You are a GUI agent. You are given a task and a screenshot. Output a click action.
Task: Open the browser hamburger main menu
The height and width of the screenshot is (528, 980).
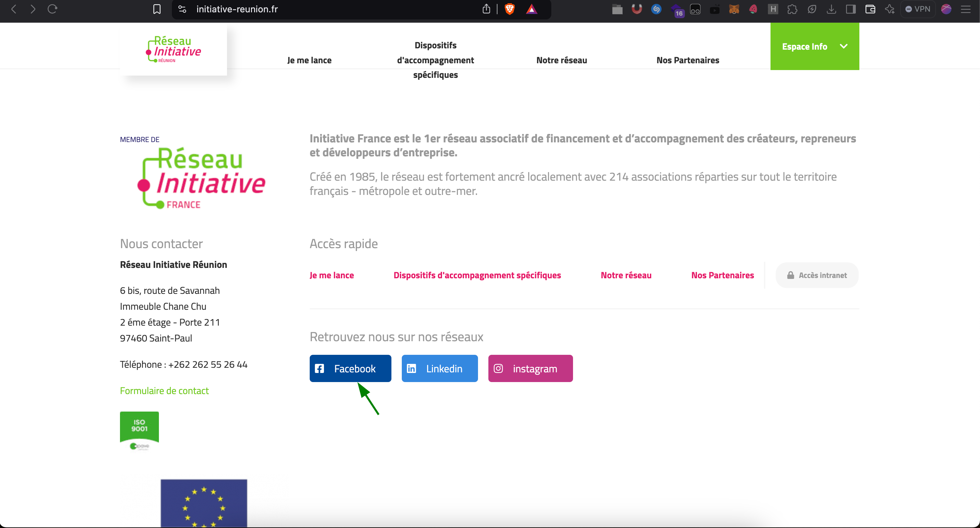tap(965, 9)
